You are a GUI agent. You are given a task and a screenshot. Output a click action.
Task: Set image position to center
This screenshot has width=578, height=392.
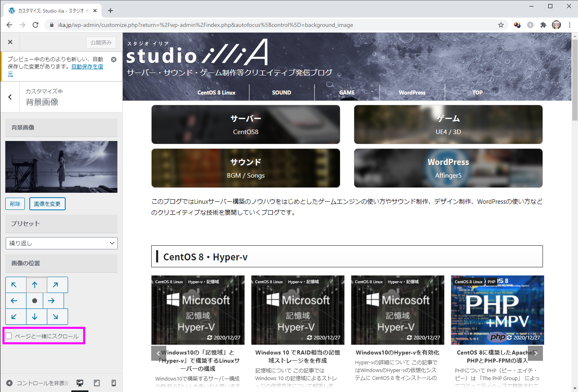coord(35,301)
